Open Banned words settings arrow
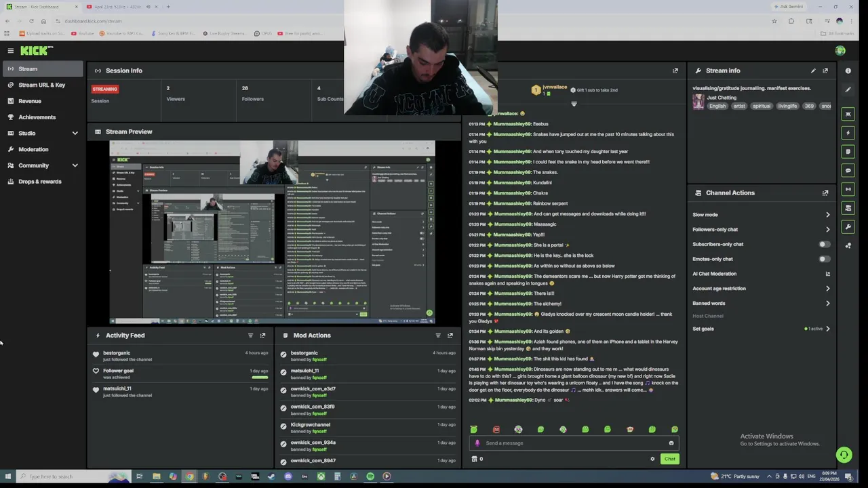The width and height of the screenshot is (868, 488). point(827,304)
